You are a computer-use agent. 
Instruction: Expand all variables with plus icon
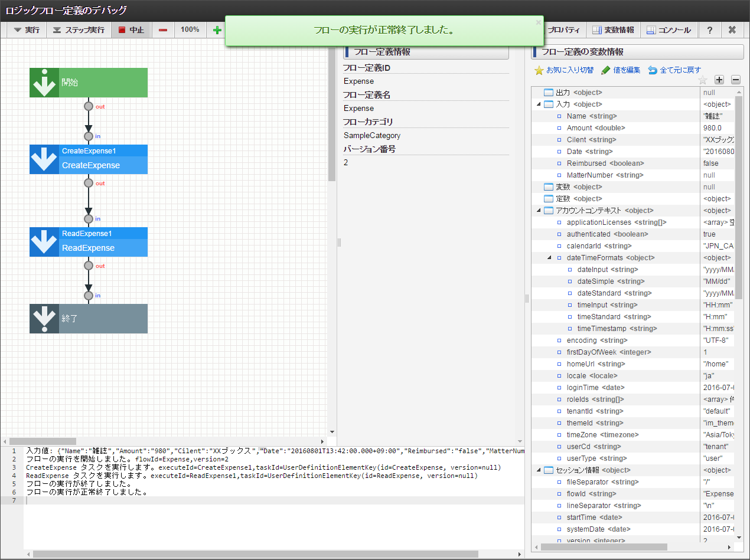[x=719, y=80]
